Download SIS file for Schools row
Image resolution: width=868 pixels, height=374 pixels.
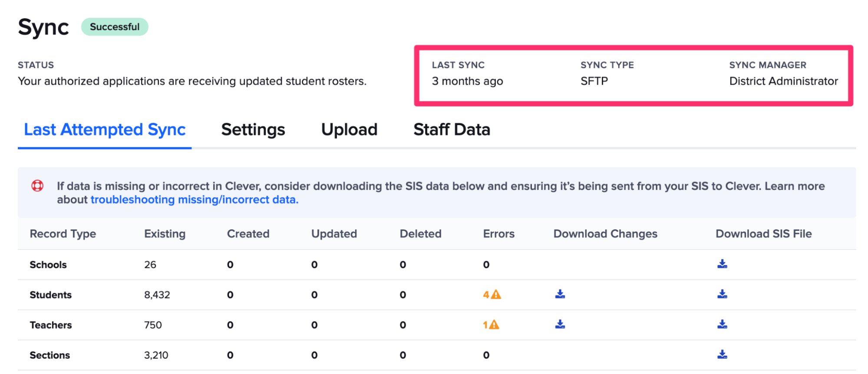[x=722, y=264]
